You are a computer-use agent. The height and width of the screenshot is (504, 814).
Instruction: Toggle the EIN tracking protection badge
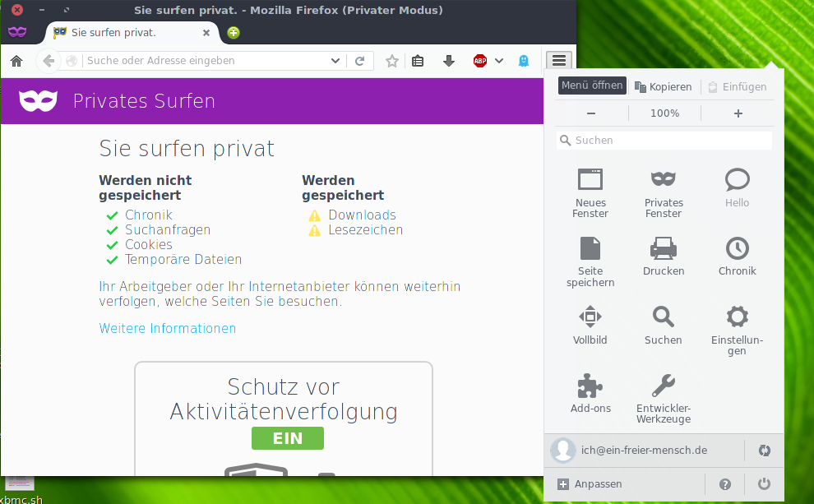[x=287, y=438]
